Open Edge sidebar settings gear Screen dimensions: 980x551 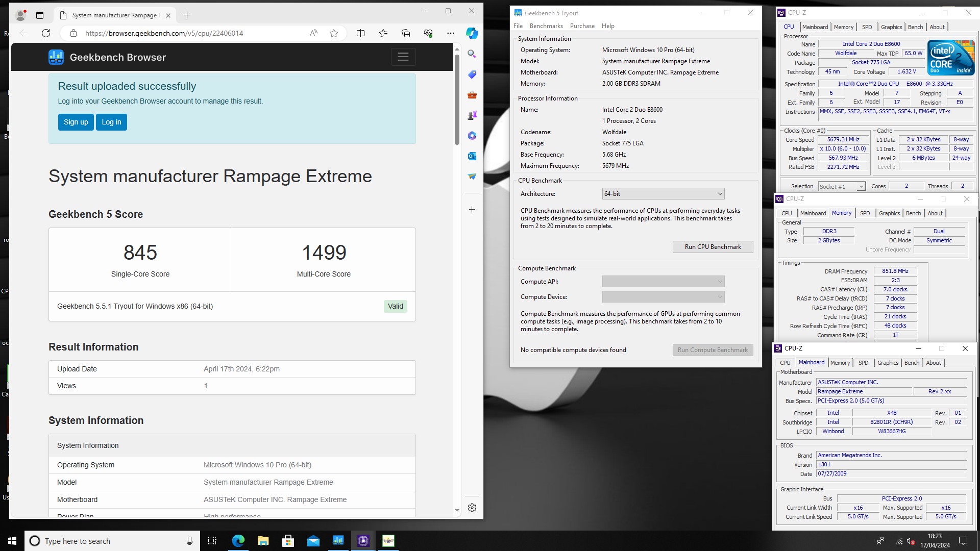472,508
